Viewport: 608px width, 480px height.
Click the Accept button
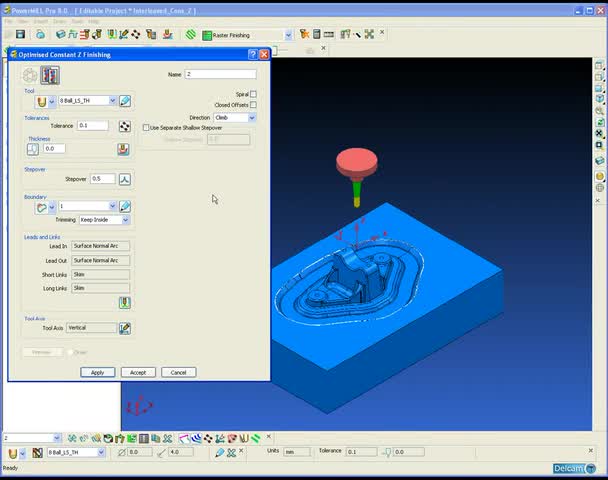138,372
